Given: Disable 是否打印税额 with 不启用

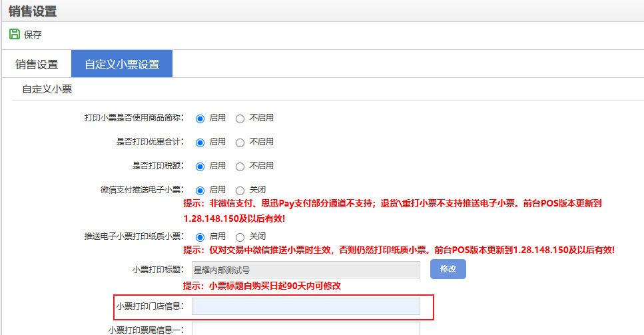Looking at the screenshot, I should (240, 167).
